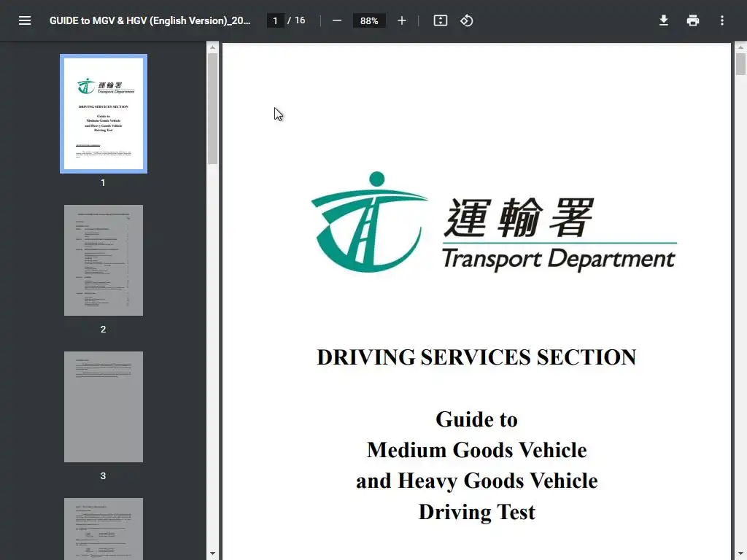Click the 'Transport Department' logo text
Screen dimensions: 747x560
pyautogui.click(x=558, y=260)
